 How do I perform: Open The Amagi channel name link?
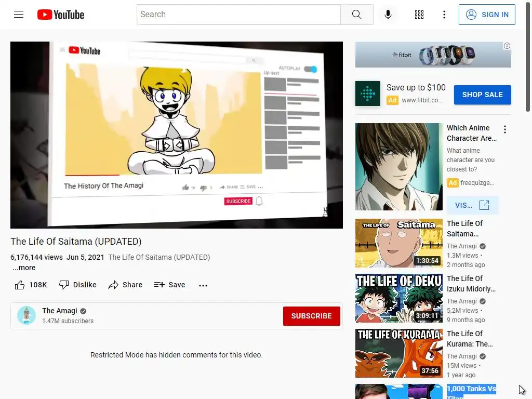point(60,311)
